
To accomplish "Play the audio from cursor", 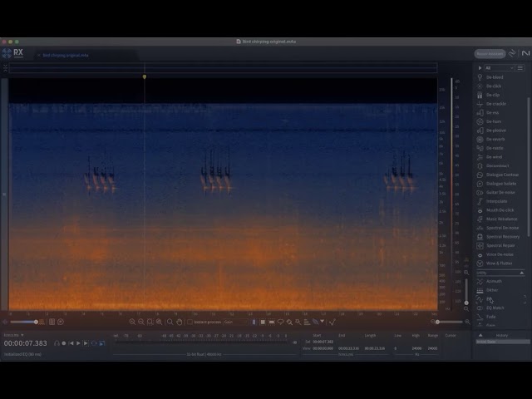I will (78, 343).
